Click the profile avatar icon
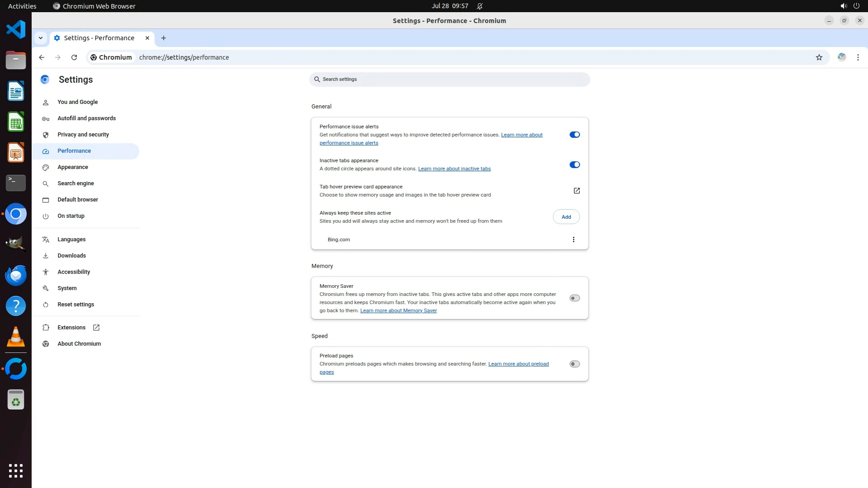 point(841,57)
